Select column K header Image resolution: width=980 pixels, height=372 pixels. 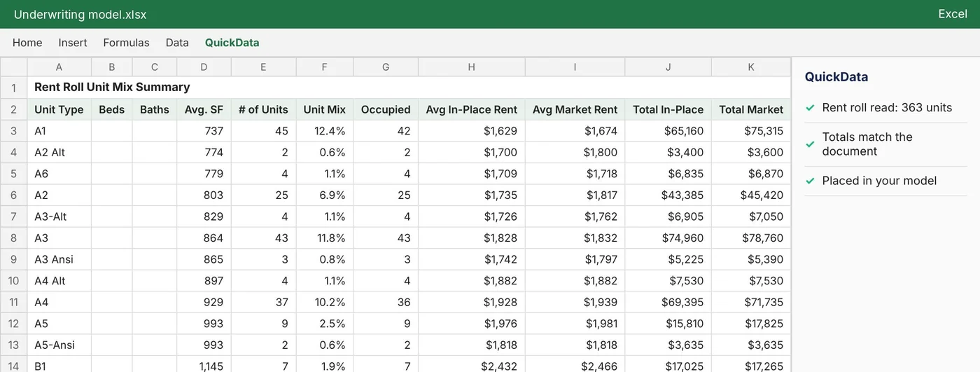(751, 67)
